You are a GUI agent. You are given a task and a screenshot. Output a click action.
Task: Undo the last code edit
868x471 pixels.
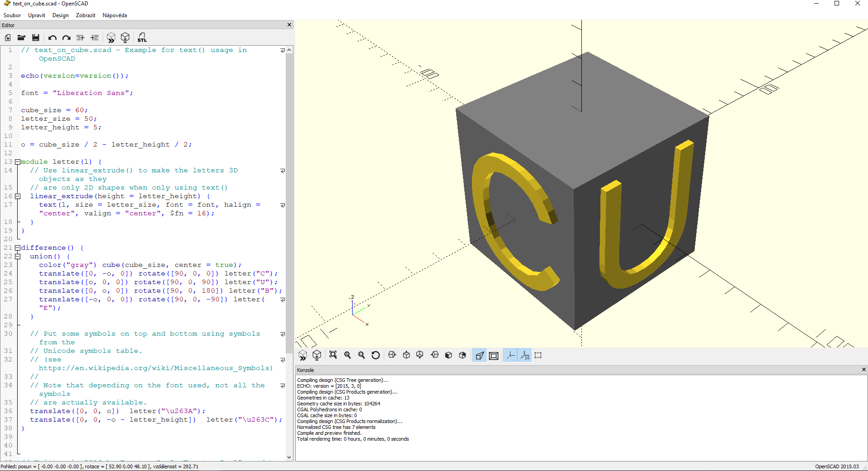[x=52, y=38]
